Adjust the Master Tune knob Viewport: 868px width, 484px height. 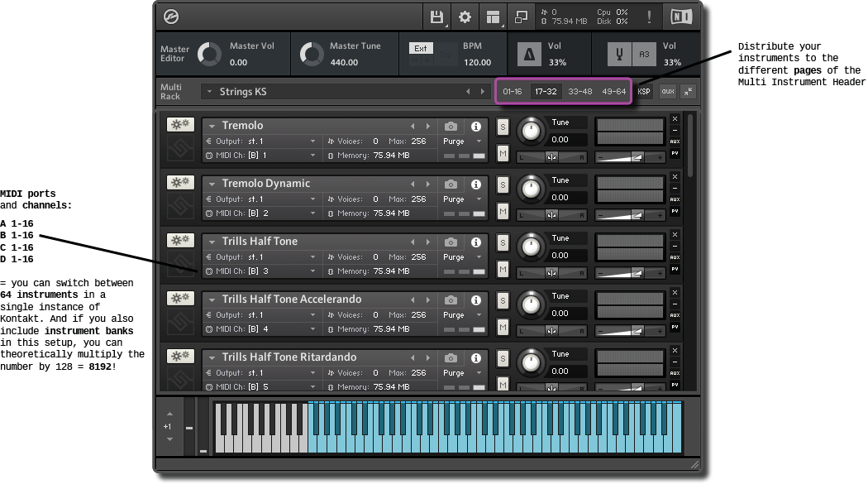(311, 55)
